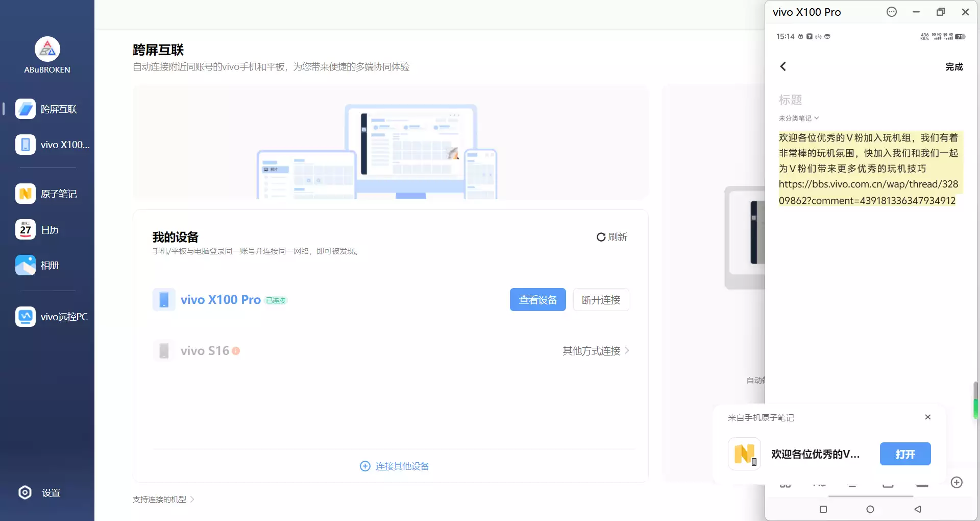Open 设置 settings in sidebar

click(x=40, y=492)
